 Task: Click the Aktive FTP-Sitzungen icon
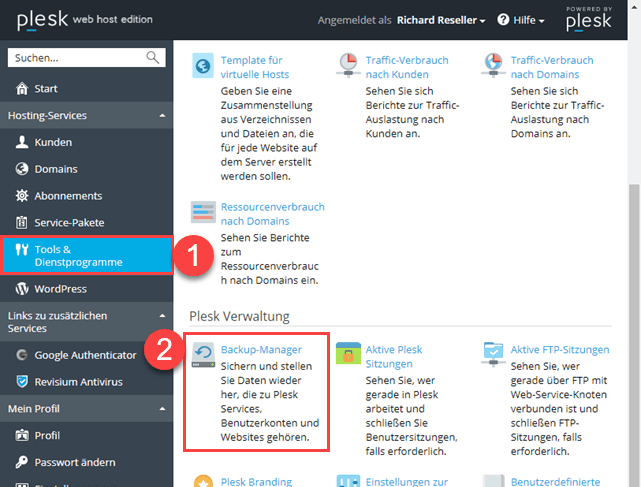(493, 355)
